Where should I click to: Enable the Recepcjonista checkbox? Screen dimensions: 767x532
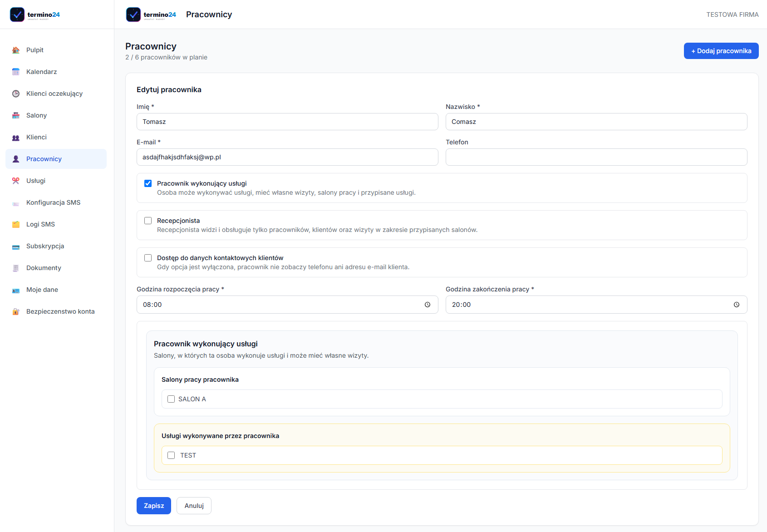click(148, 221)
